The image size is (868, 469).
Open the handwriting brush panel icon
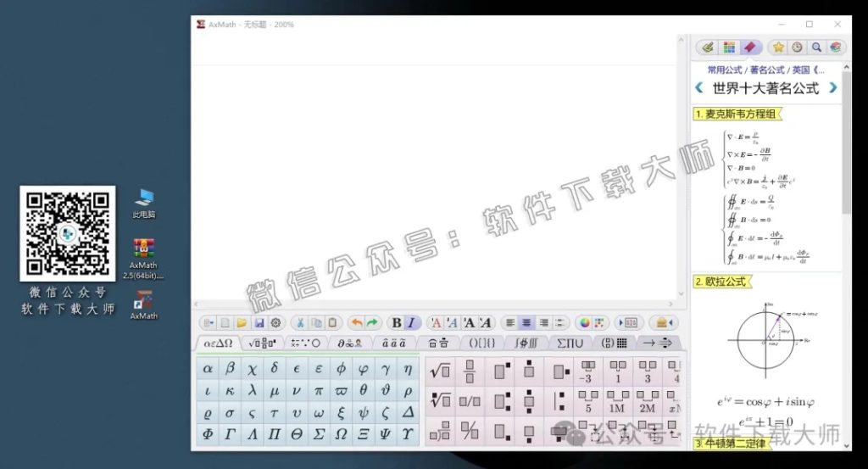click(x=708, y=47)
